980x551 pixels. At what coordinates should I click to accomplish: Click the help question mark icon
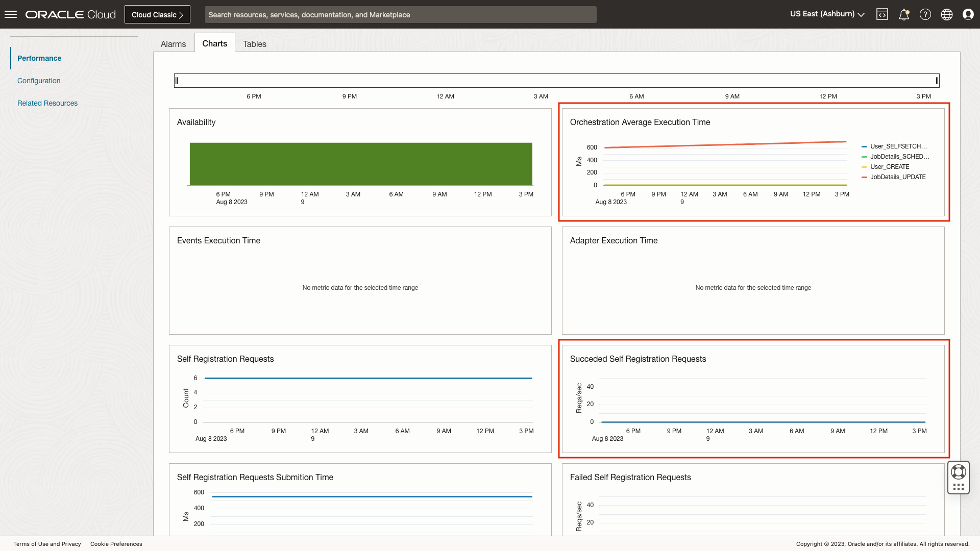tap(925, 14)
